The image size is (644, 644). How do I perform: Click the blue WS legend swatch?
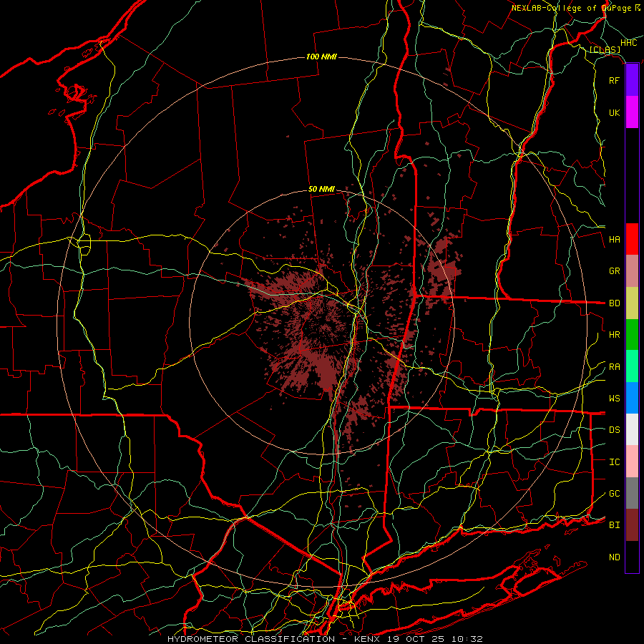pyautogui.click(x=632, y=398)
